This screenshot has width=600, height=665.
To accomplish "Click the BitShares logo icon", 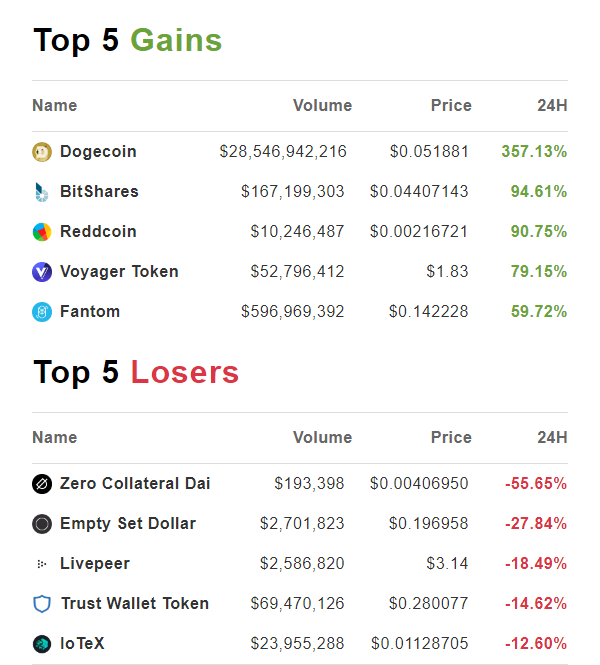I will (x=41, y=192).
